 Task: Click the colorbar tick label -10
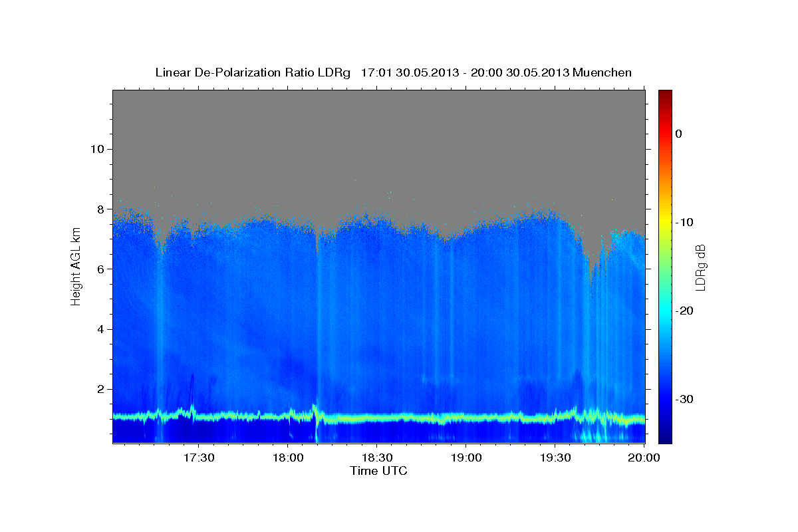click(x=685, y=222)
